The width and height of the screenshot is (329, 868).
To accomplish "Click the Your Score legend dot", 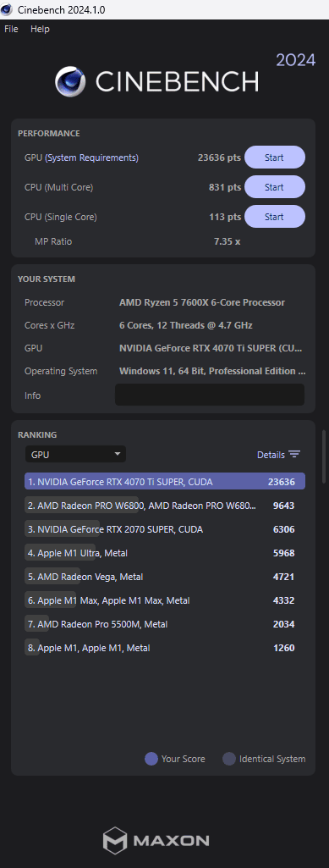I will [151, 759].
